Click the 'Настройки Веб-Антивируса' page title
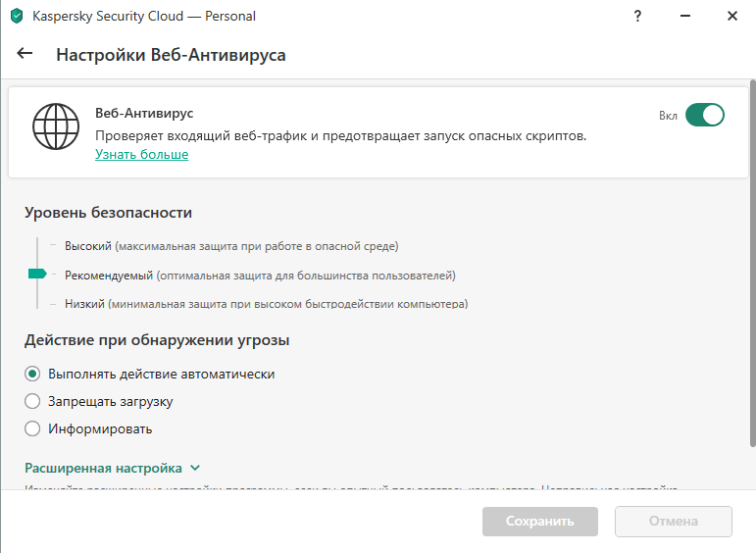Screen dimensions: 756x553 click(x=171, y=55)
